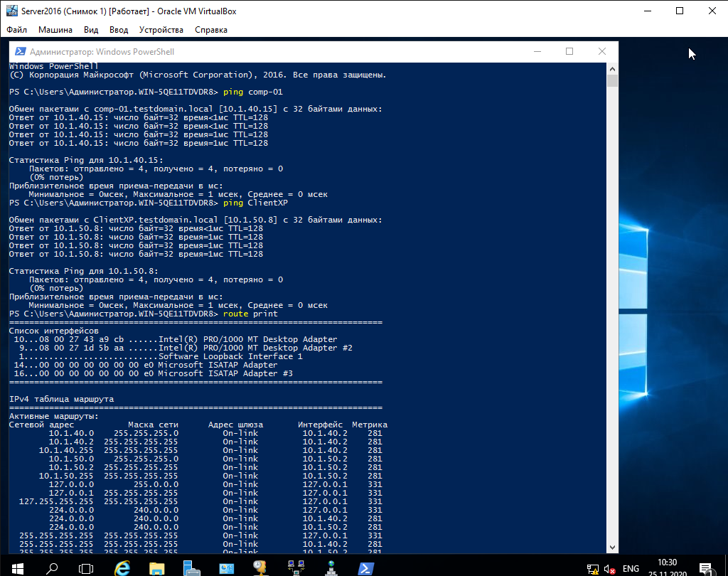The height and width of the screenshot is (576, 728).
Task: Select the PowerShell icon in the taskbar
Action: 366,567
